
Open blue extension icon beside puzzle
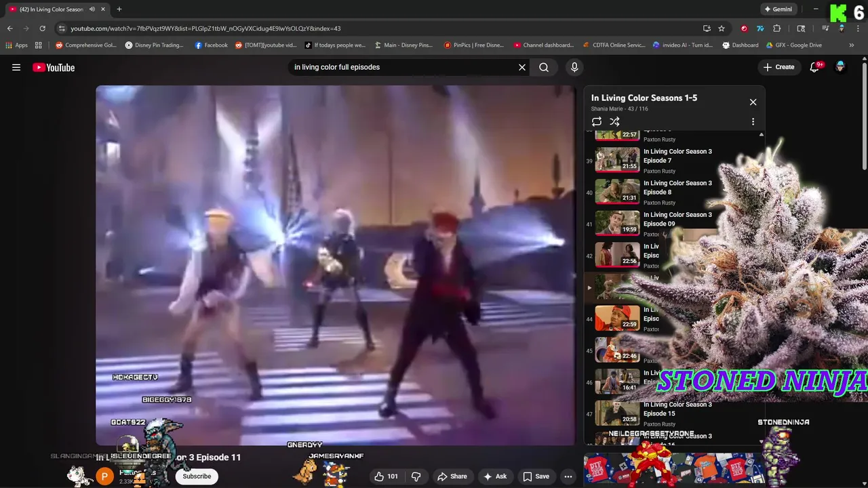click(760, 28)
